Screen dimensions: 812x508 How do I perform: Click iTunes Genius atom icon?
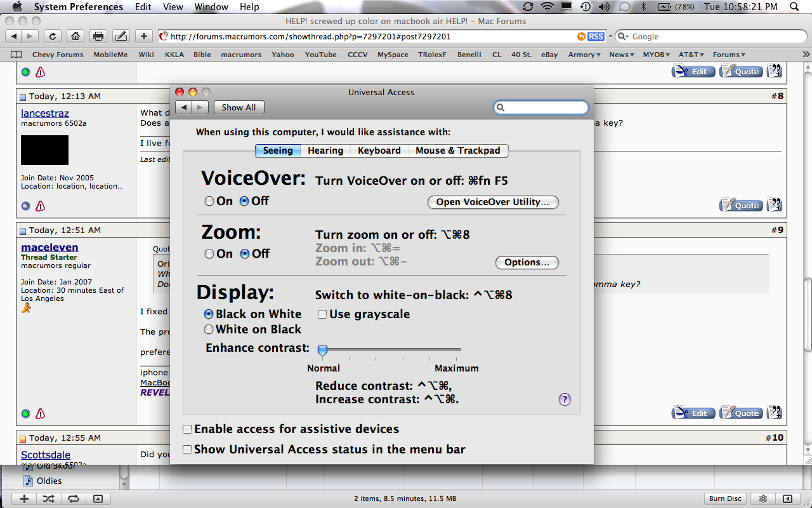coord(764,498)
